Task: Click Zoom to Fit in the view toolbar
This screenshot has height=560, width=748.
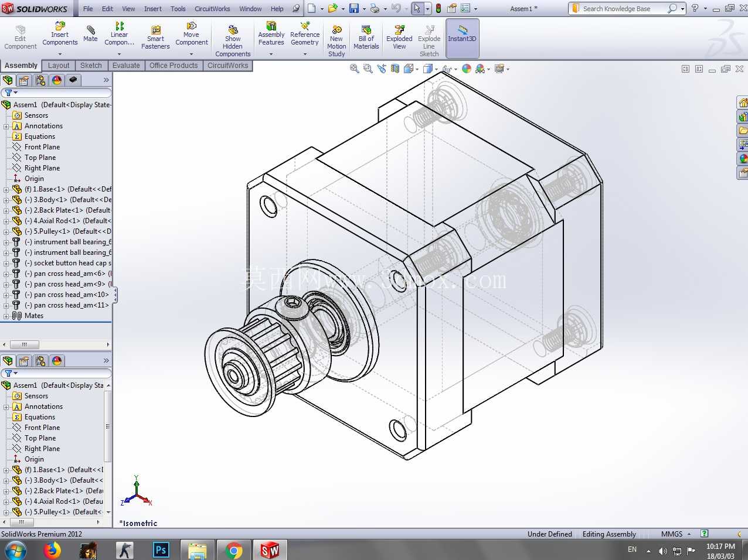Action: [354, 69]
